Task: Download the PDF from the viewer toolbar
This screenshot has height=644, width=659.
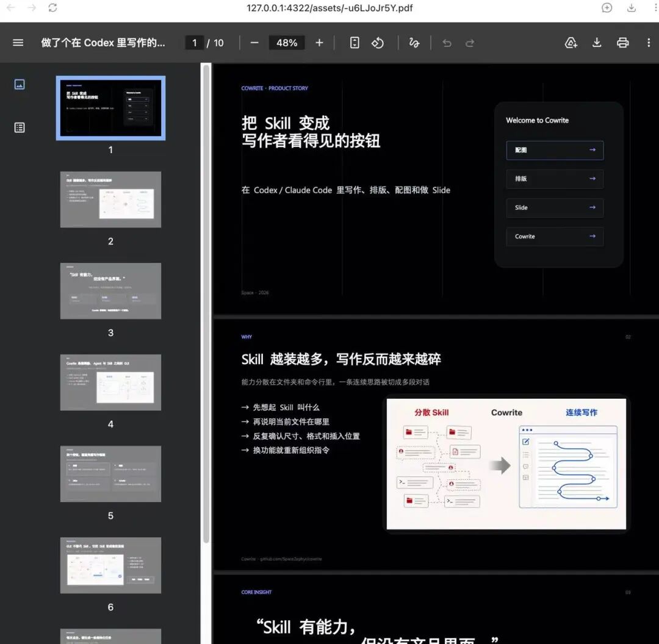Action: pyautogui.click(x=597, y=43)
